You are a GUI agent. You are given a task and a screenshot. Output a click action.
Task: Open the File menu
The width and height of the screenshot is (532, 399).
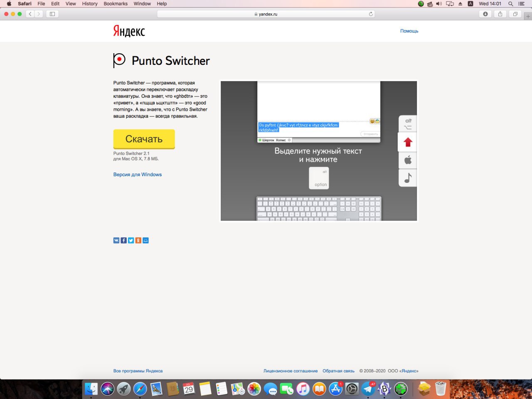pyautogui.click(x=41, y=4)
